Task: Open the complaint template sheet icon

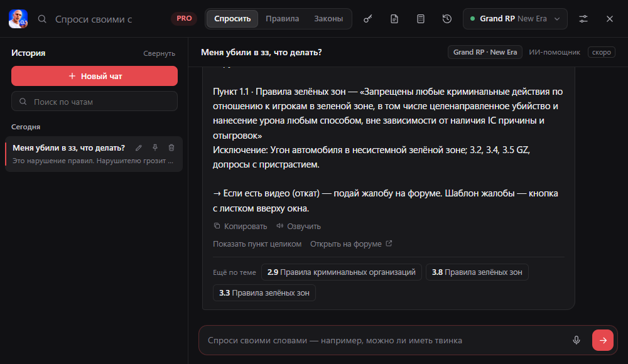Action: [x=394, y=19]
